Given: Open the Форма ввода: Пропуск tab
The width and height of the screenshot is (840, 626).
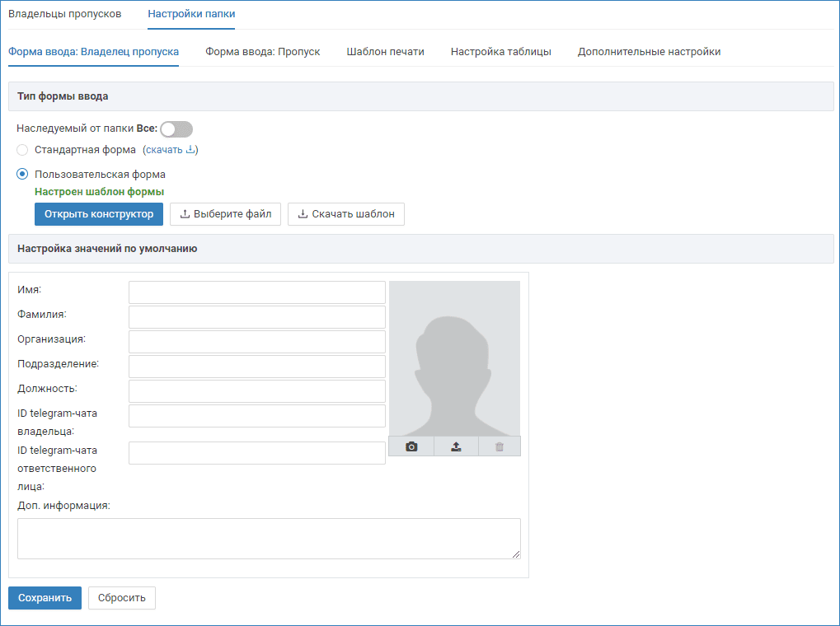Looking at the screenshot, I should click(x=262, y=51).
